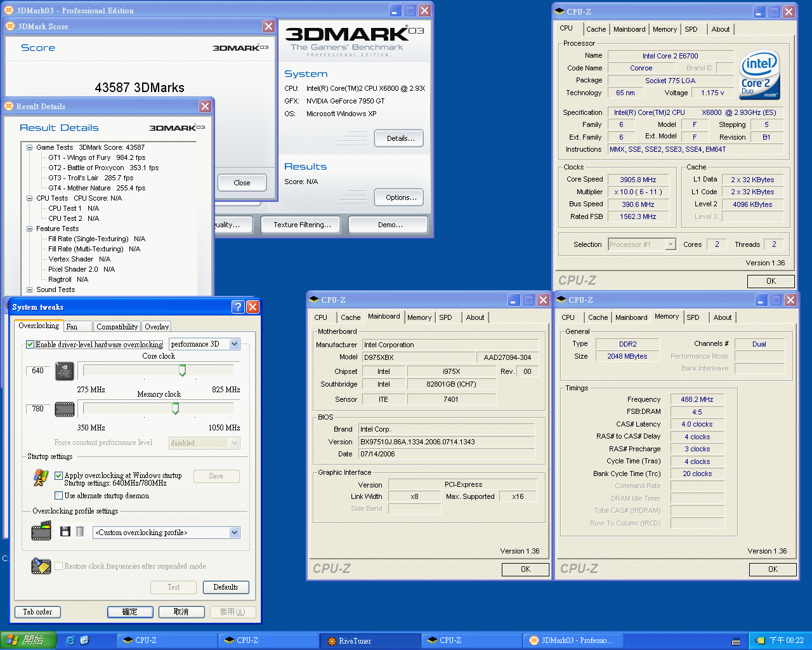The width and height of the screenshot is (812, 650).
Task: Select the Memory tab in Mainboard CPU-Z window
Action: pyautogui.click(x=419, y=317)
